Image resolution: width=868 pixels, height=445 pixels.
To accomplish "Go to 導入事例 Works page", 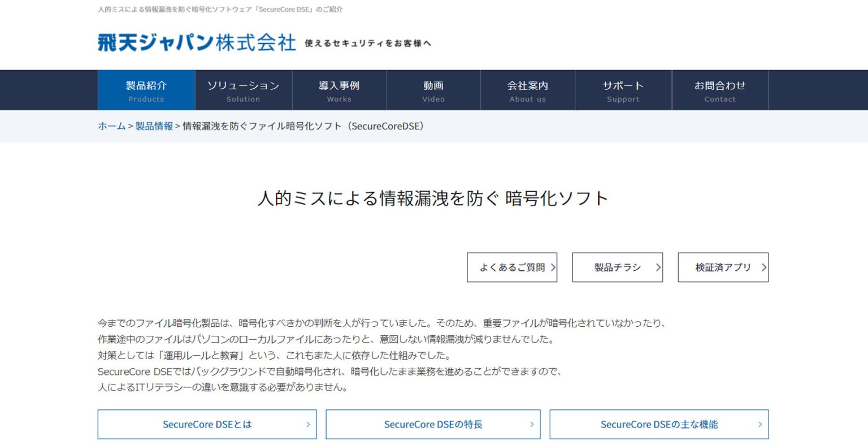I will [339, 90].
